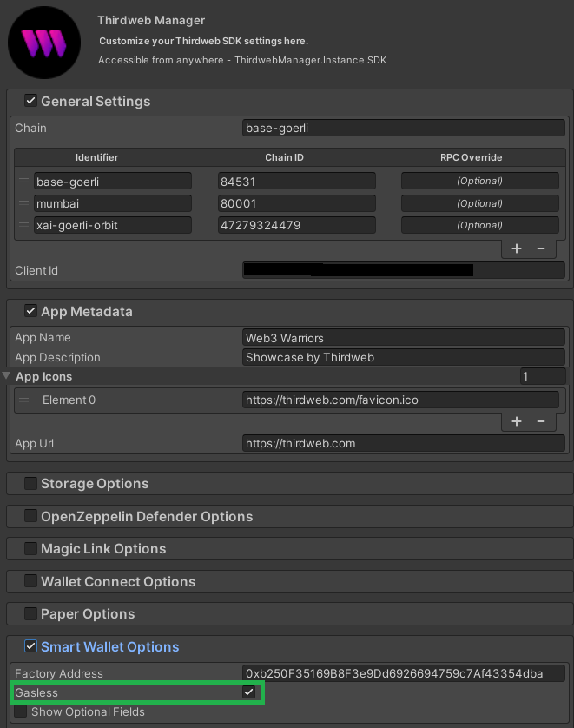
Task: Set RPC Override for base-goerli
Action: pyautogui.click(x=480, y=181)
